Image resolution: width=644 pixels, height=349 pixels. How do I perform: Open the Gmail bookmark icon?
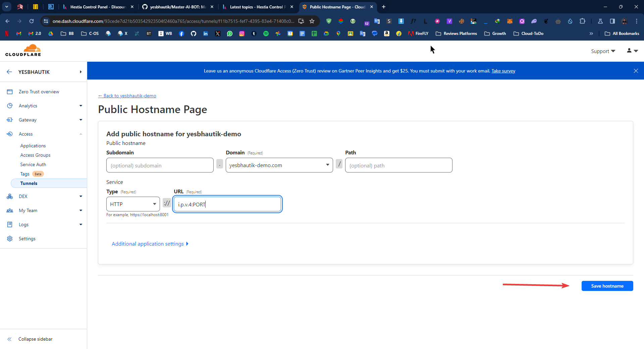(x=19, y=34)
